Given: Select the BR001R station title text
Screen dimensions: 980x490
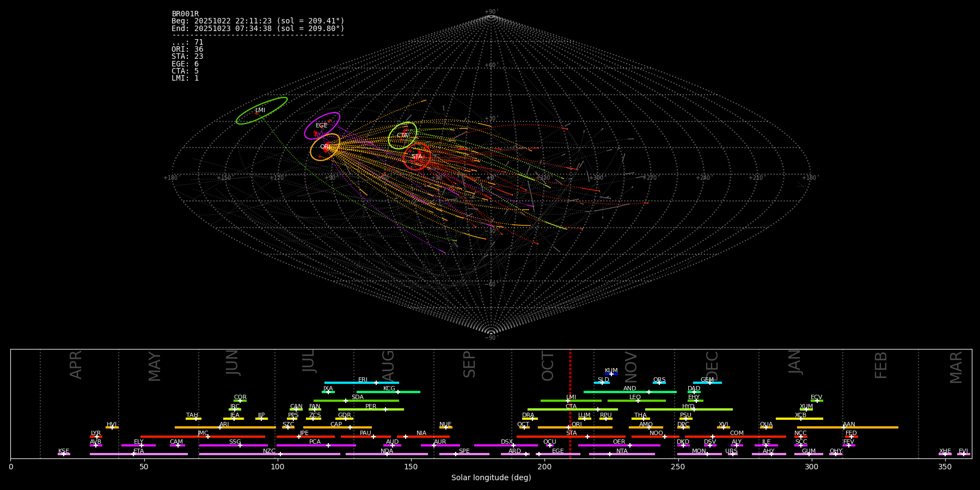Looking at the screenshot, I should 185,14.
